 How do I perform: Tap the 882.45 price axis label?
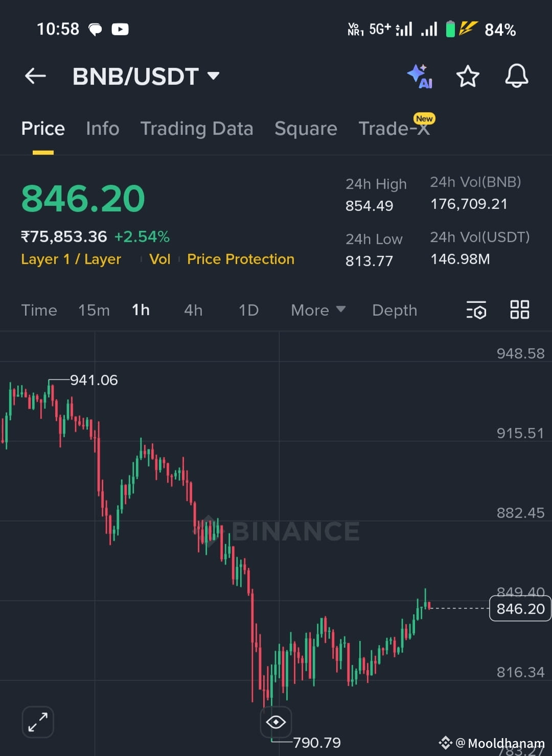pyautogui.click(x=520, y=513)
